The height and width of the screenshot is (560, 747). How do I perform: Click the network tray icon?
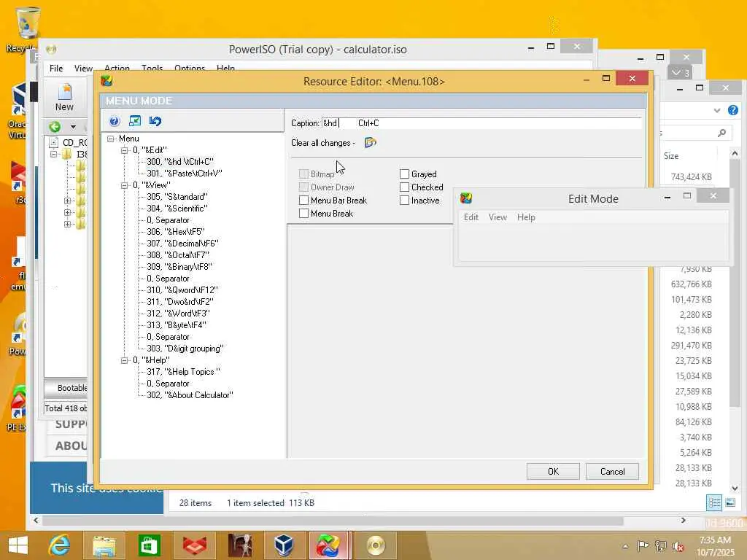660,545
